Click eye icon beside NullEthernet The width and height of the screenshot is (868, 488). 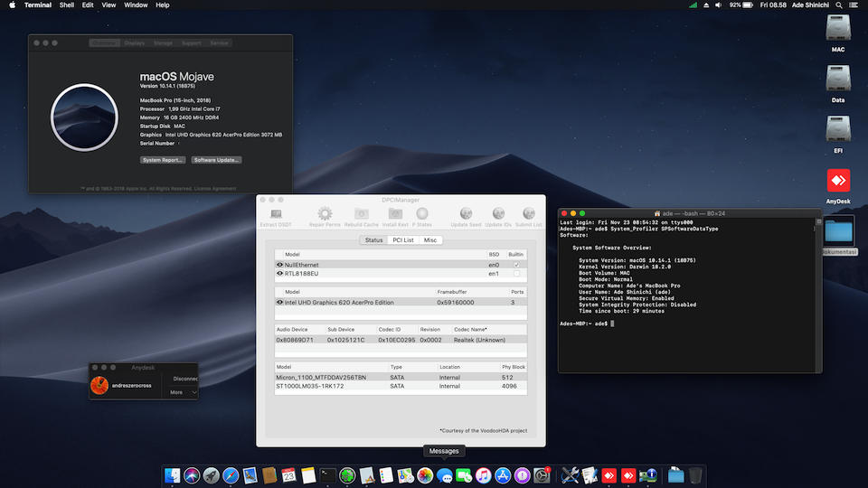(279, 265)
